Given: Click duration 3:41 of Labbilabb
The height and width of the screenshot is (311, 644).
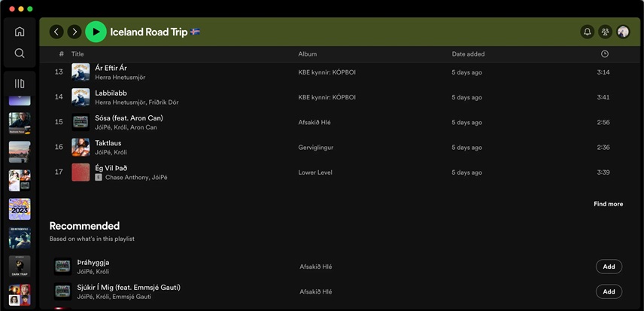Looking at the screenshot, I should [603, 97].
